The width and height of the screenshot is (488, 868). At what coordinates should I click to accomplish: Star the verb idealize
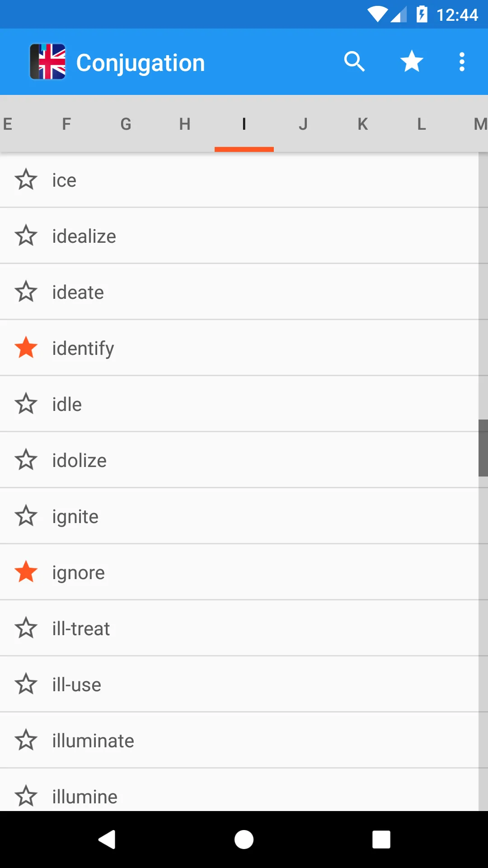pos(26,236)
